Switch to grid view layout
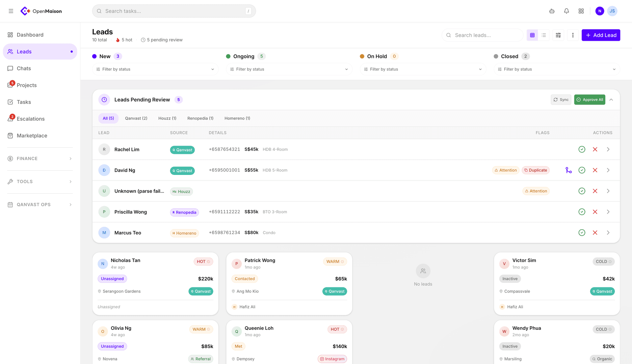Image resolution: width=632 pixels, height=364 pixels. click(532, 35)
